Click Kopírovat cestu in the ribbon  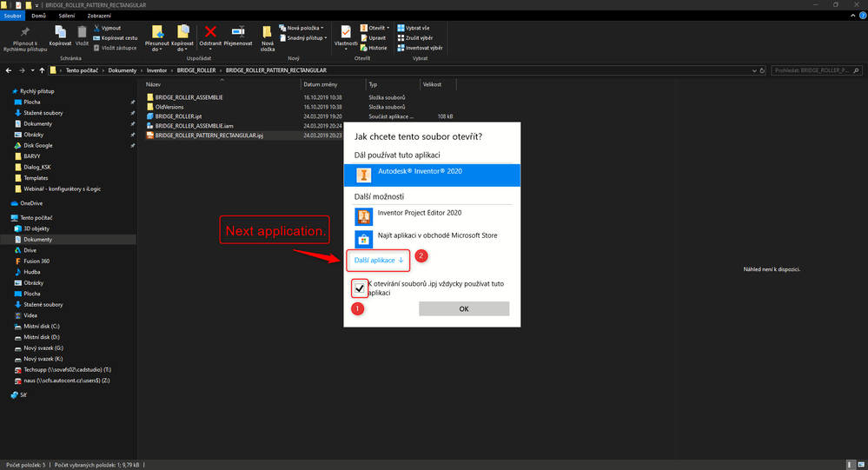[x=116, y=37]
